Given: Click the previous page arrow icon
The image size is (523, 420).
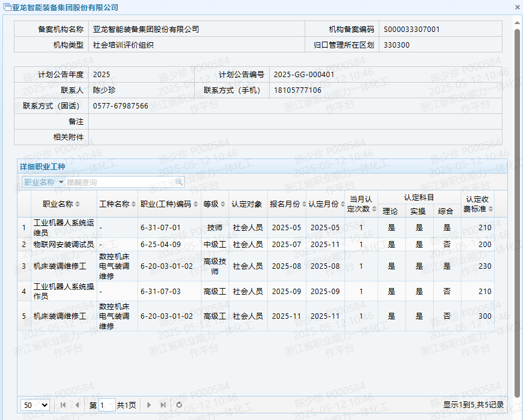Looking at the screenshot, I should (77, 405).
